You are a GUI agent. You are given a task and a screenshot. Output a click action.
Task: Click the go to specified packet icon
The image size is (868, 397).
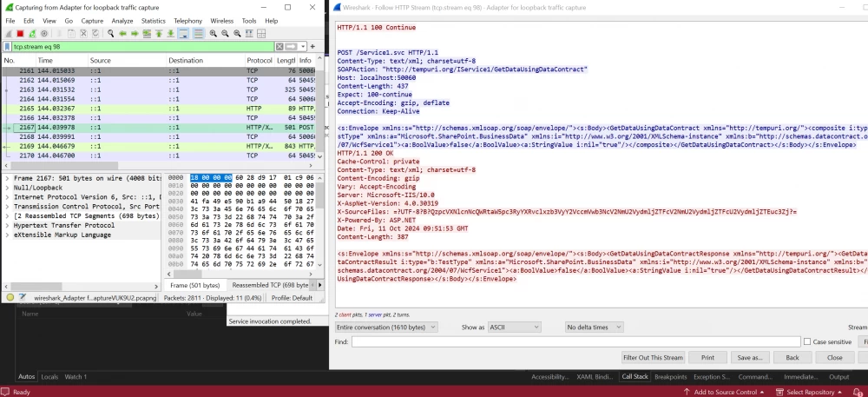147,34
